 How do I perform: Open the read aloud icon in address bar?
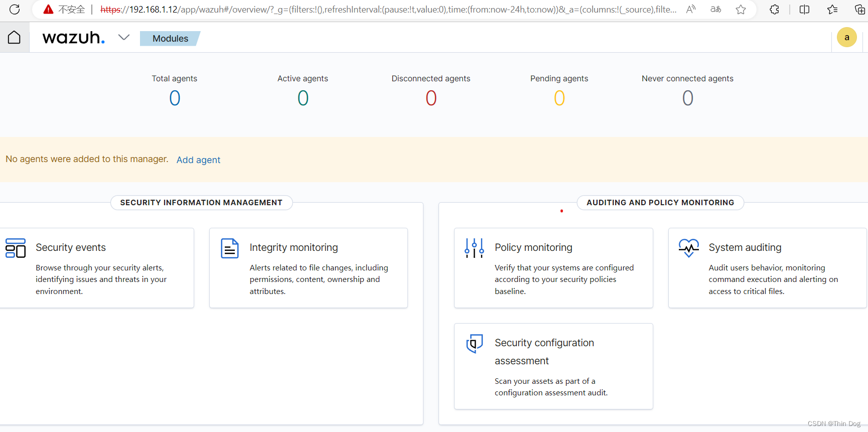pos(691,9)
